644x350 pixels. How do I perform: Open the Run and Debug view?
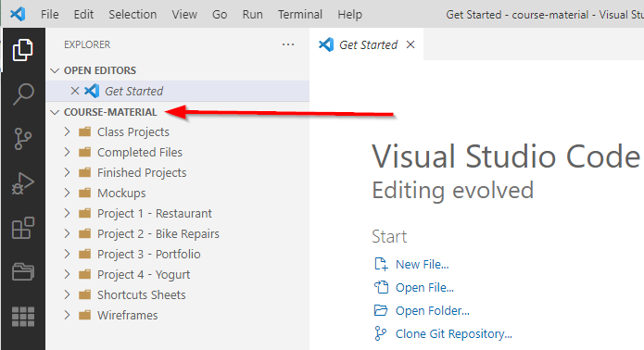pyautogui.click(x=23, y=183)
